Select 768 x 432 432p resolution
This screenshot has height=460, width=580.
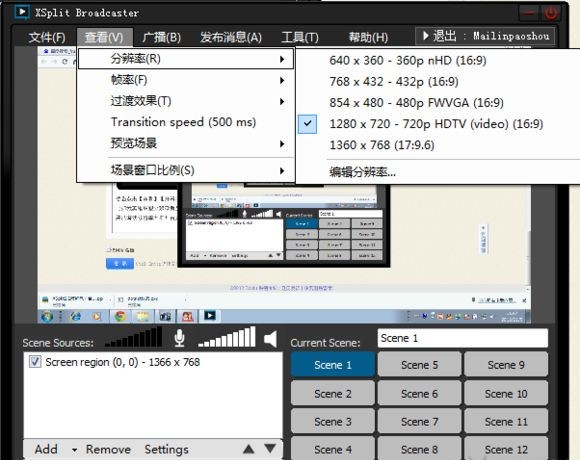[x=438, y=81]
